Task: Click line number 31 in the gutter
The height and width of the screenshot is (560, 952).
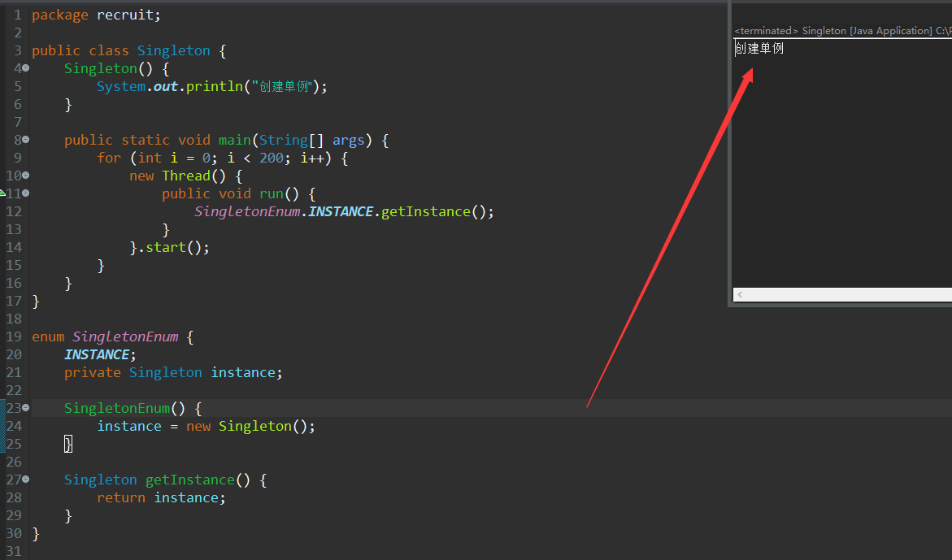Action: pos(14,552)
